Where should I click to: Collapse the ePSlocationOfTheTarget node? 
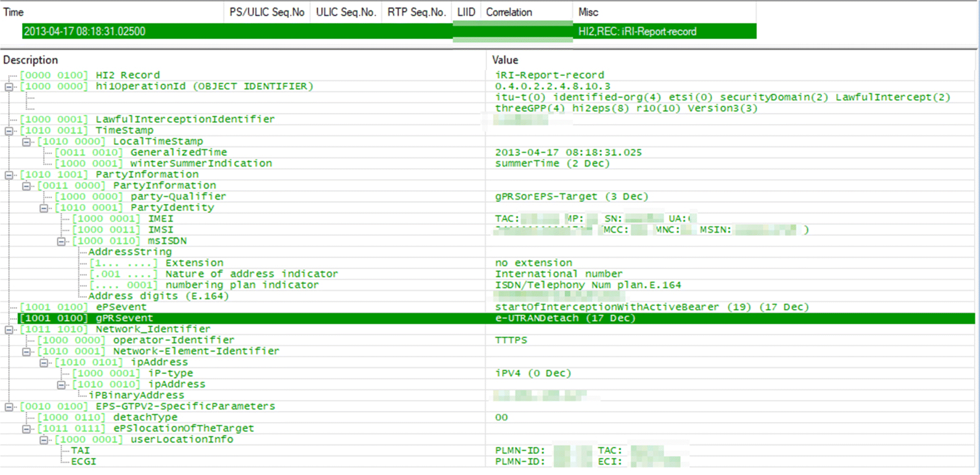point(26,429)
